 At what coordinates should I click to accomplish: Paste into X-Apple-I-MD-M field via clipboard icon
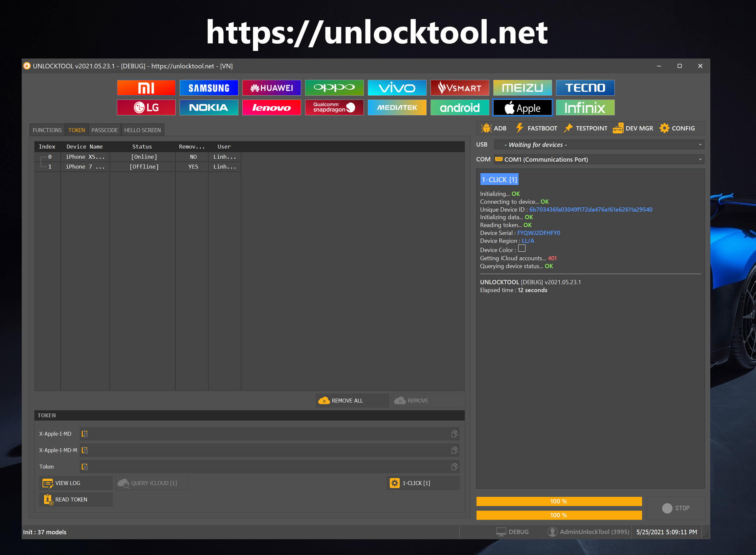85,450
